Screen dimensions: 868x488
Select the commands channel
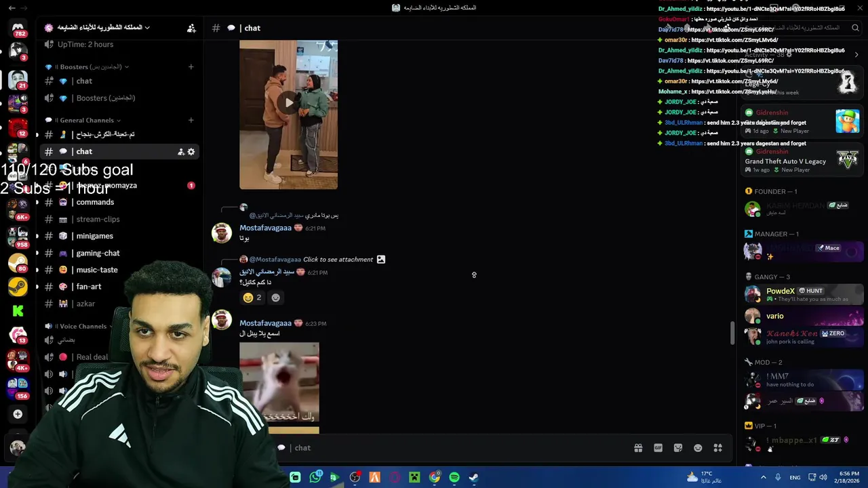coord(119,203)
